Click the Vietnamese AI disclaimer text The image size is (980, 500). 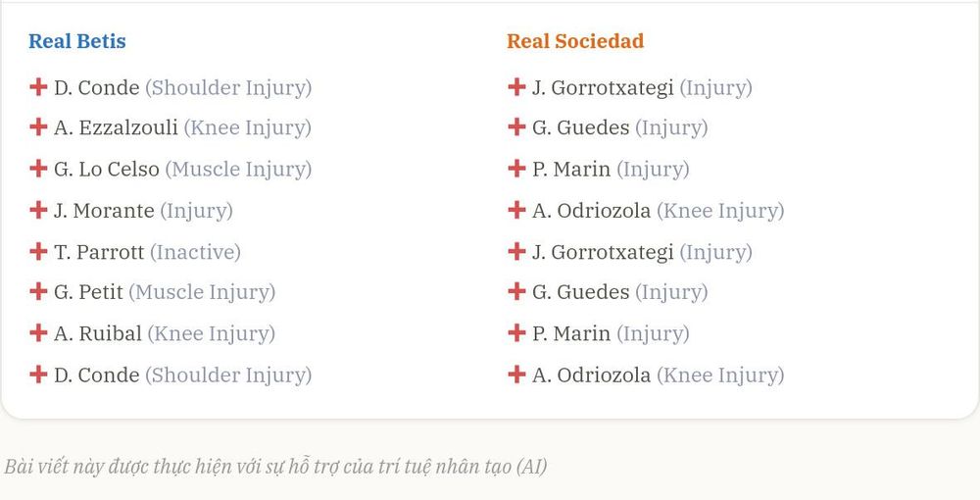275,467
